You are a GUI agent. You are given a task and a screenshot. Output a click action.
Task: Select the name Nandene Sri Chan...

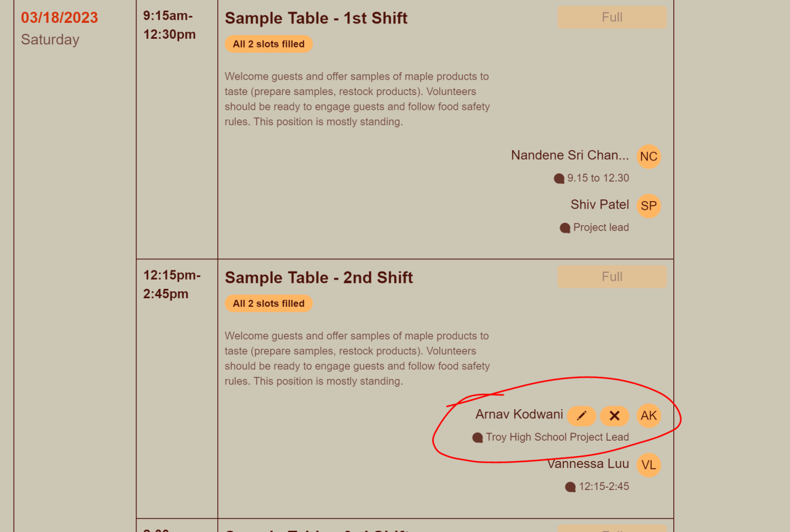[x=570, y=156]
